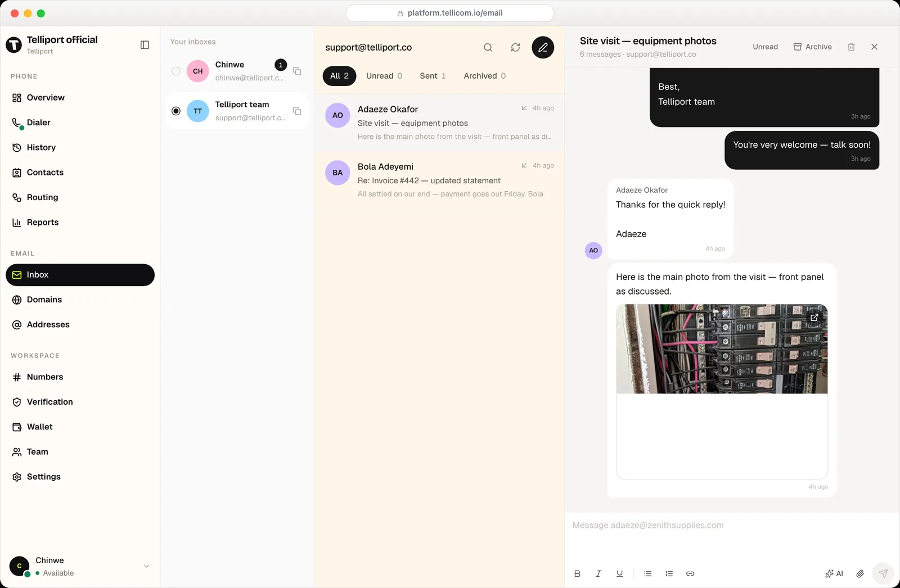
Task: Toggle bold formatting in the reply
Action: pos(577,573)
